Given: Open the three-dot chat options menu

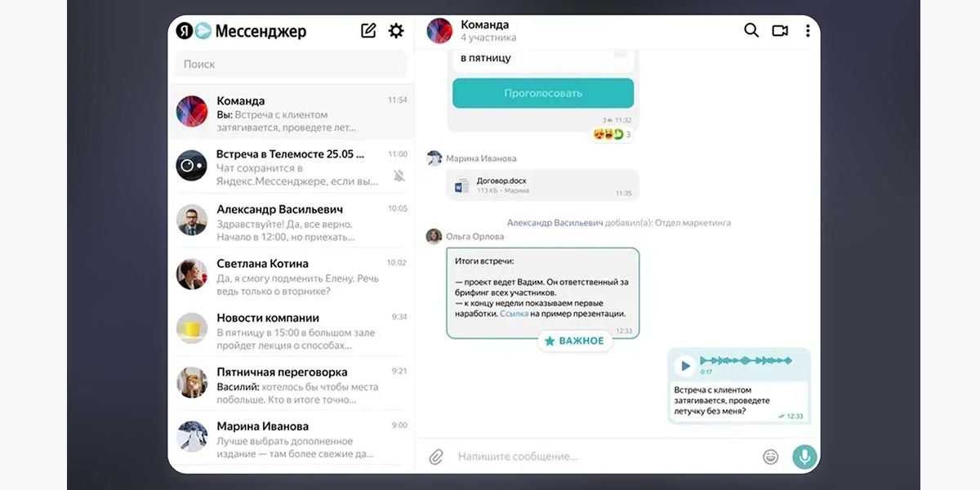Looking at the screenshot, I should pos(808,30).
